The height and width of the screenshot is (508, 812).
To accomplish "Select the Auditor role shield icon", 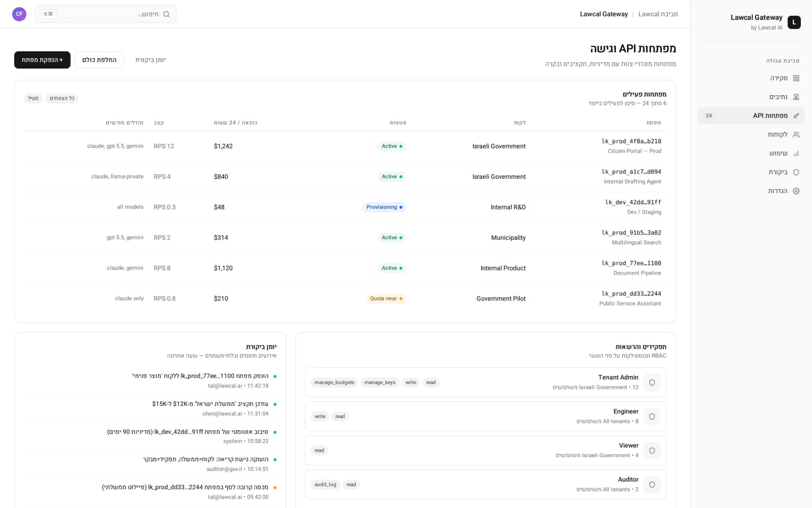I will 652,485.
